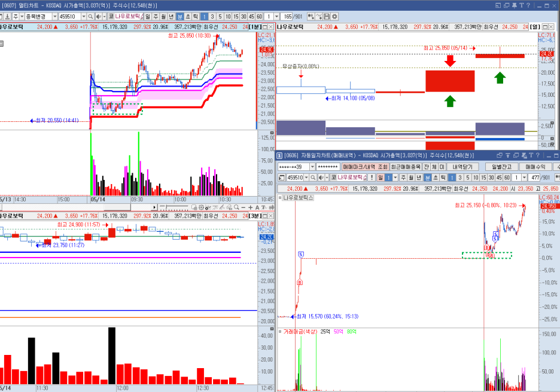Image resolution: width=560 pixels, height=392 pixels.
Task: Click zoom magnifier in chart bottom toolbar
Action: [236, 207]
